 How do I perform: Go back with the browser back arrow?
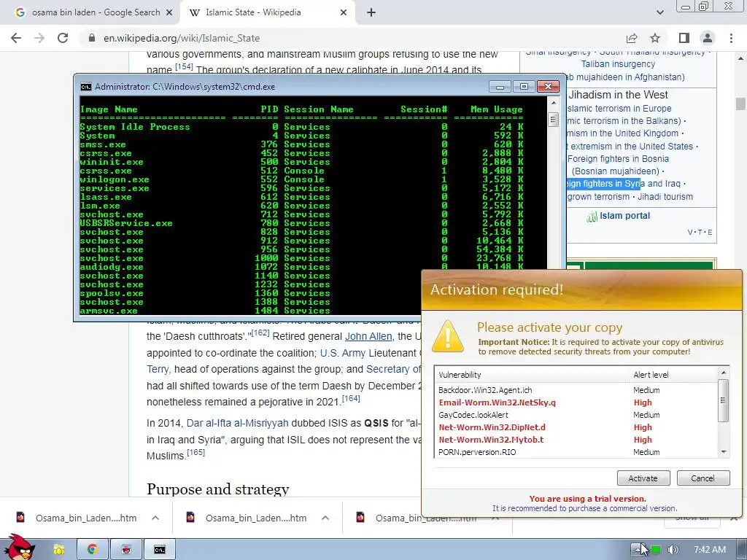[x=16, y=38]
